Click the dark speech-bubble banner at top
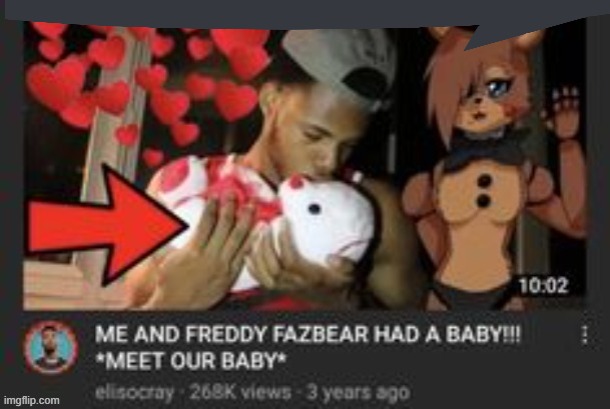The width and height of the screenshot is (610, 409). point(305,12)
